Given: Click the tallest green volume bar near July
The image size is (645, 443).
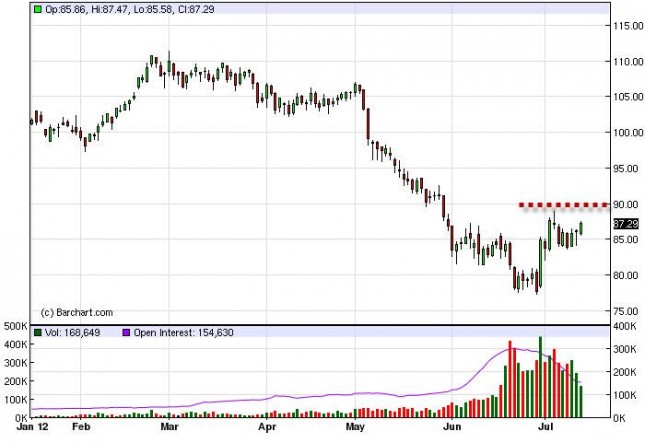Looking at the screenshot, I should 541,377.
